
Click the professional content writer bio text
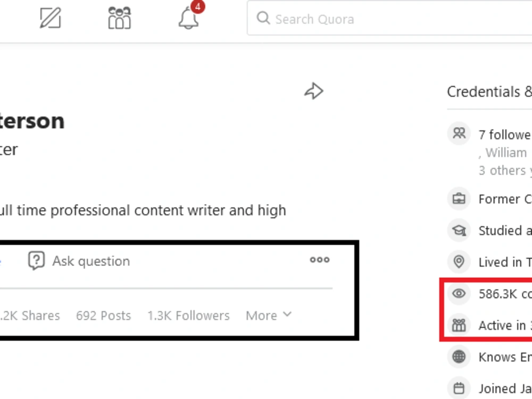pyautogui.click(x=143, y=210)
